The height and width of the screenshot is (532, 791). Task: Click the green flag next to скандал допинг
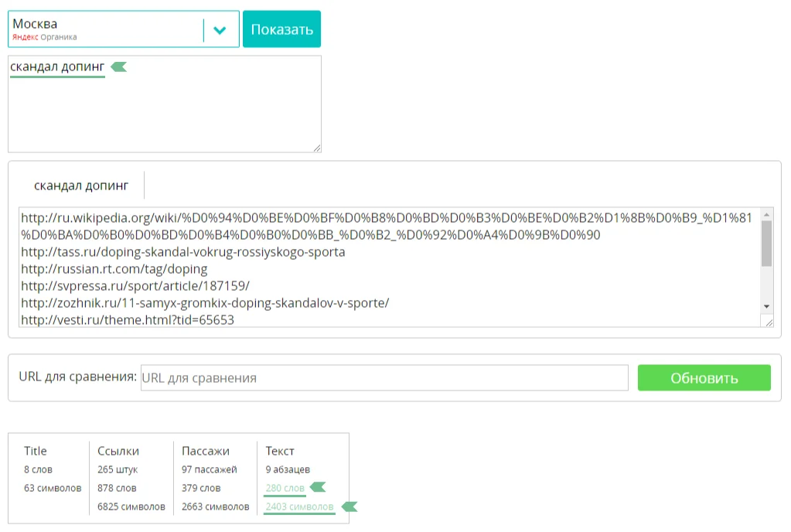[119, 67]
